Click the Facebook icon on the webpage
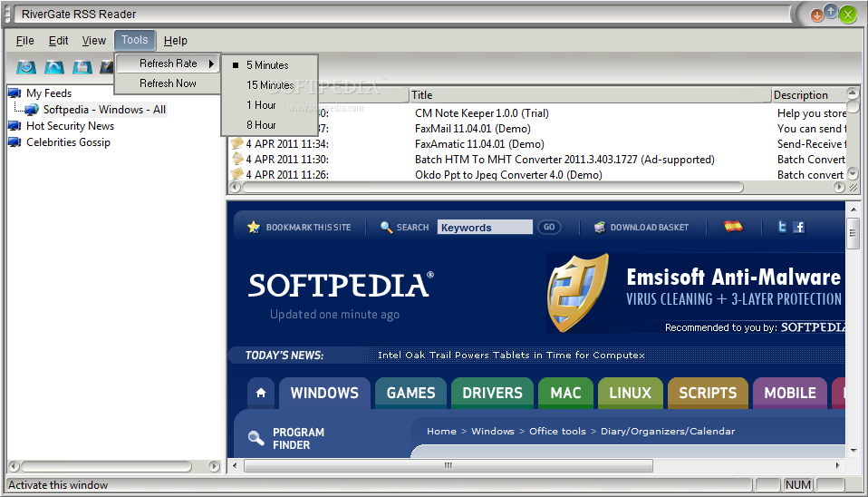Image resolution: width=868 pixels, height=497 pixels. tap(799, 227)
